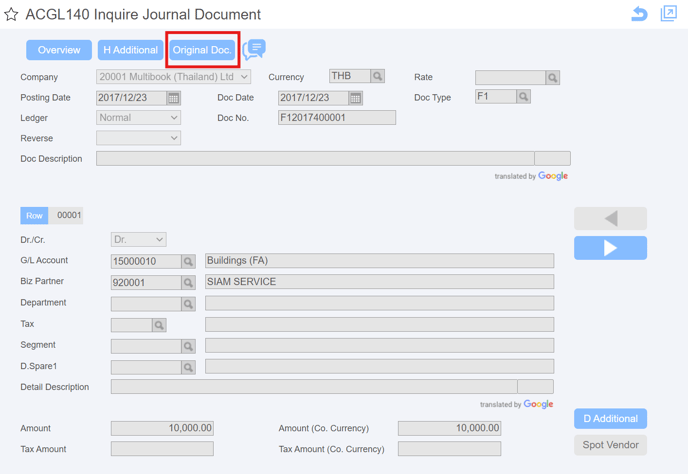Viewport: 688px width, 474px height.
Task: Click the Buildings (FA) account name field
Action: 380,261
